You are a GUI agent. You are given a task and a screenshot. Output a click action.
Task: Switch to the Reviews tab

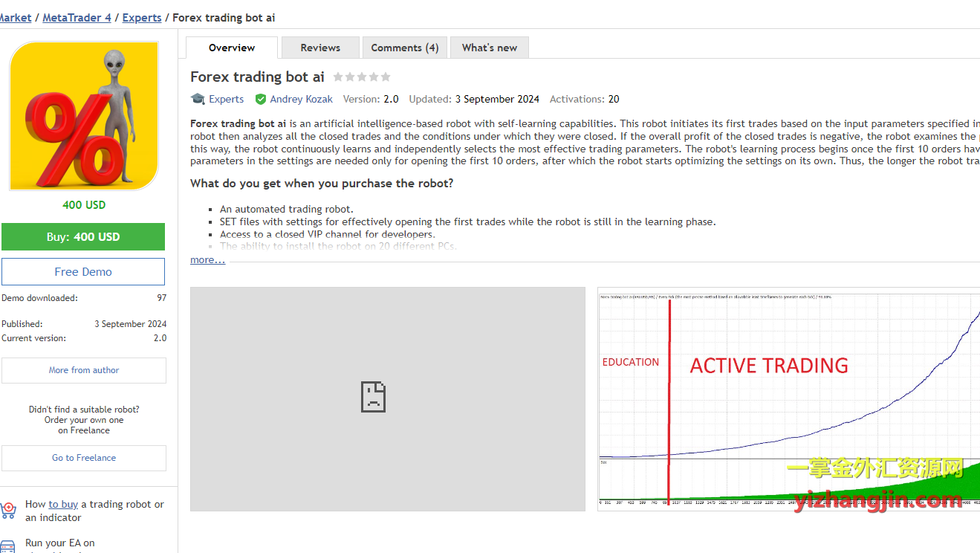click(320, 48)
